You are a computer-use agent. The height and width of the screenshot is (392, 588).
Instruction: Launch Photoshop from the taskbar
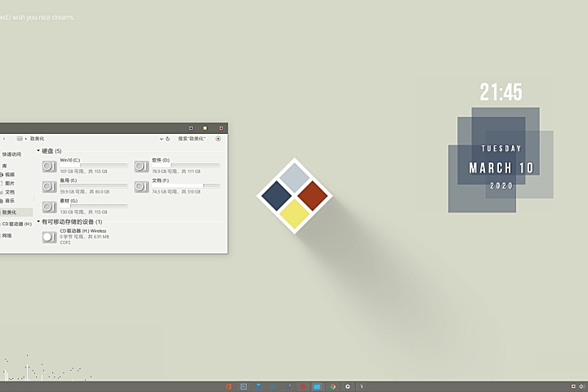(x=243, y=386)
